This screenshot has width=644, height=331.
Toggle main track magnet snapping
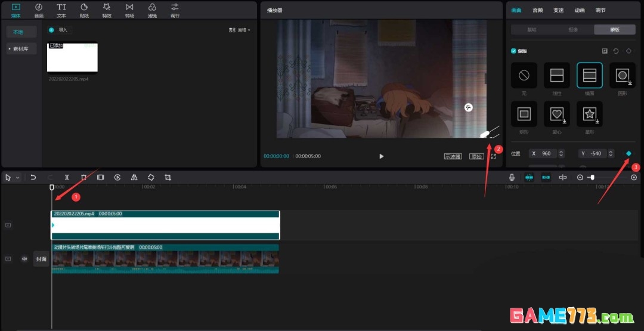pyautogui.click(x=528, y=177)
